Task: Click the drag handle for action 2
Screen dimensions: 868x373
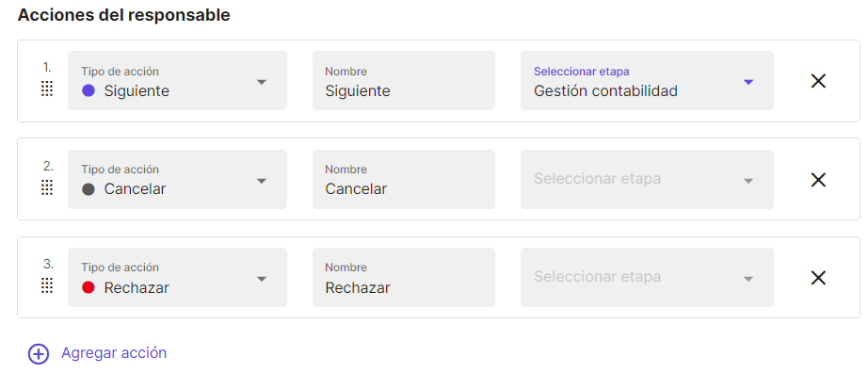Action: pyautogui.click(x=47, y=187)
